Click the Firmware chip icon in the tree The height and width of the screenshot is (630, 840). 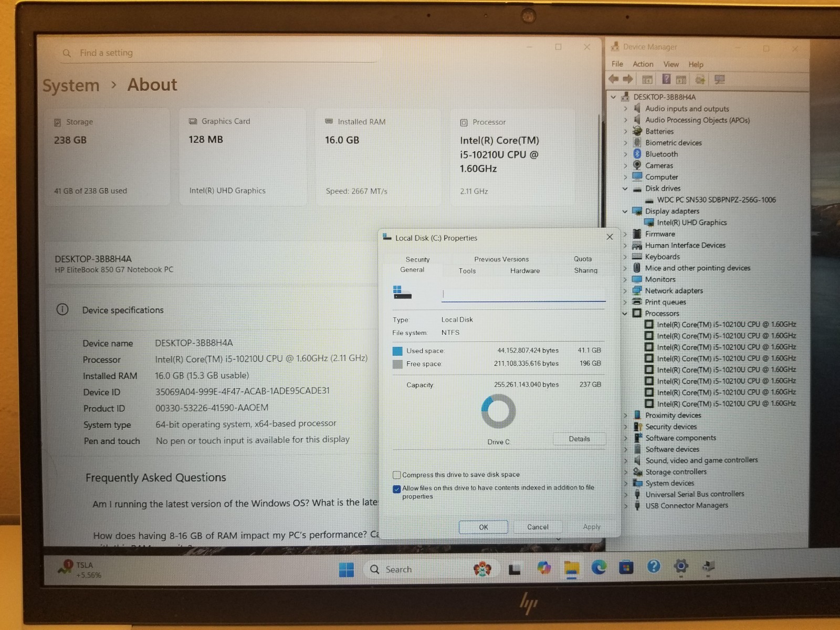[637, 234]
